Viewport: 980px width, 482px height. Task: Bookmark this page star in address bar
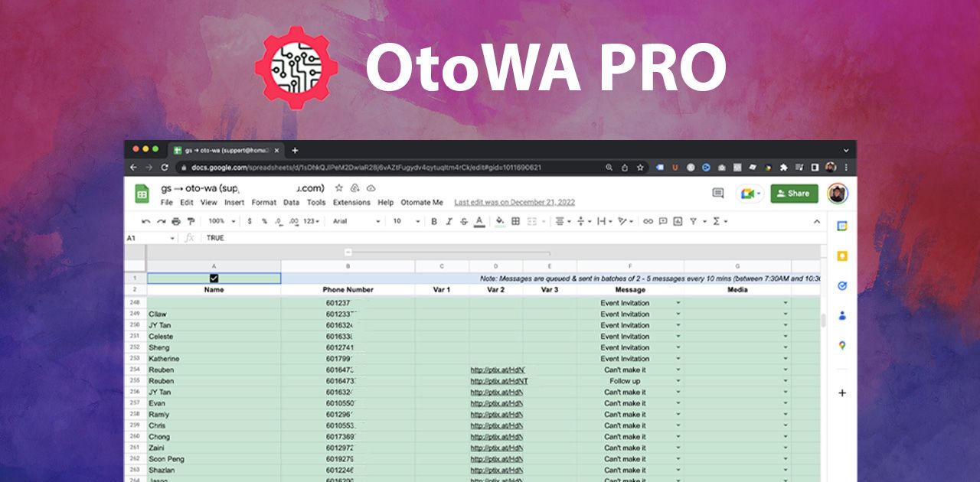[640, 168]
